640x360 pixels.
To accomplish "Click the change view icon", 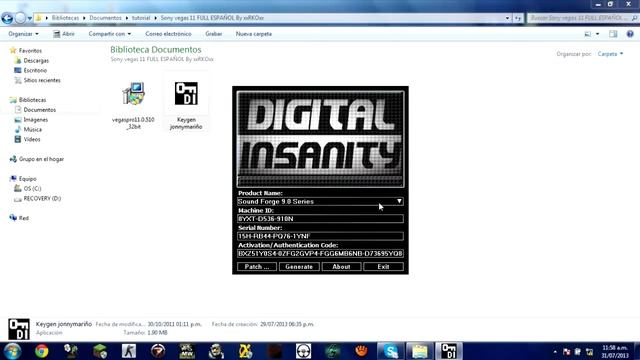I will pos(588,34).
